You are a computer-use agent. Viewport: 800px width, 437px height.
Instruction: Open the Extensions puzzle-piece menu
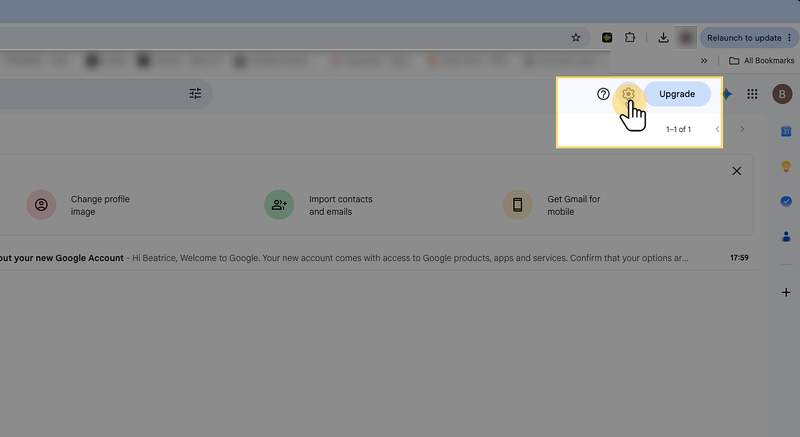click(630, 37)
